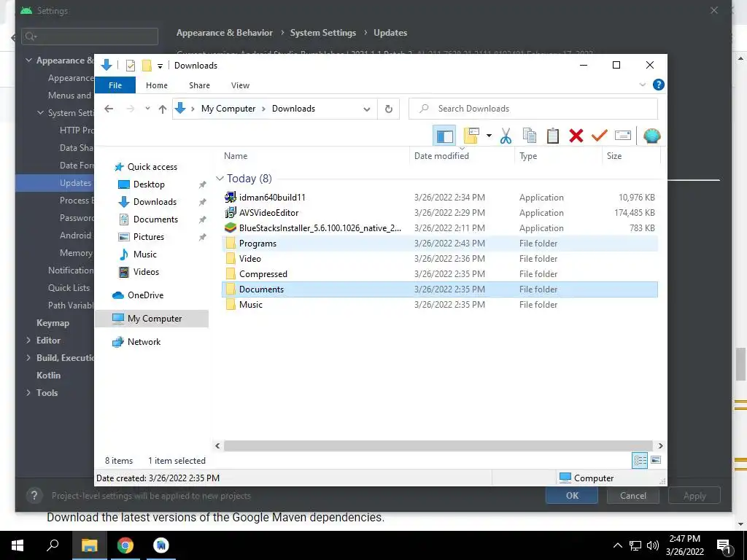Open Network in navigation pane

click(136, 342)
